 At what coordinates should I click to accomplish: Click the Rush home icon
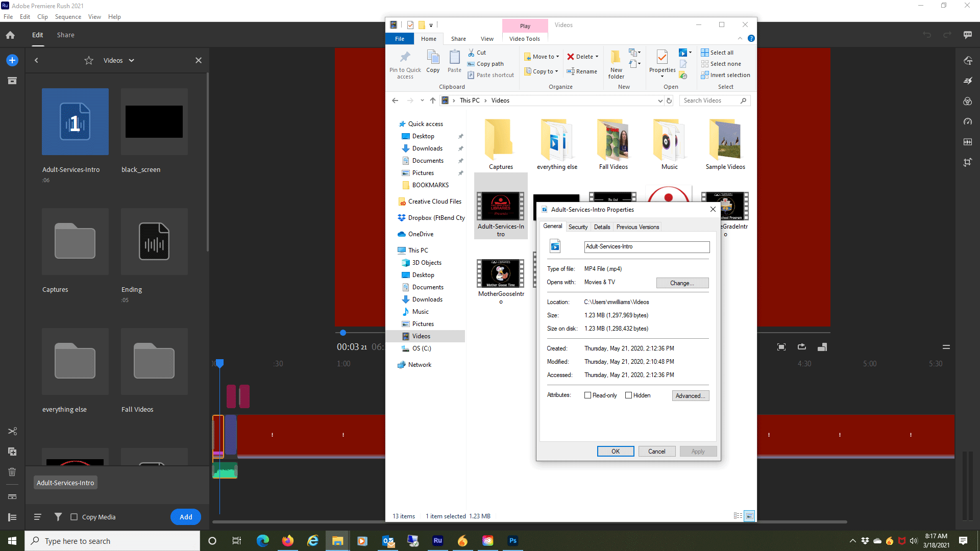click(10, 35)
